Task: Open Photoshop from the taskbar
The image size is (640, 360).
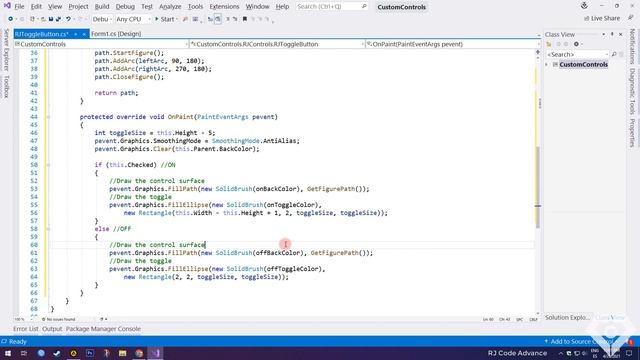Action: click(90, 353)
